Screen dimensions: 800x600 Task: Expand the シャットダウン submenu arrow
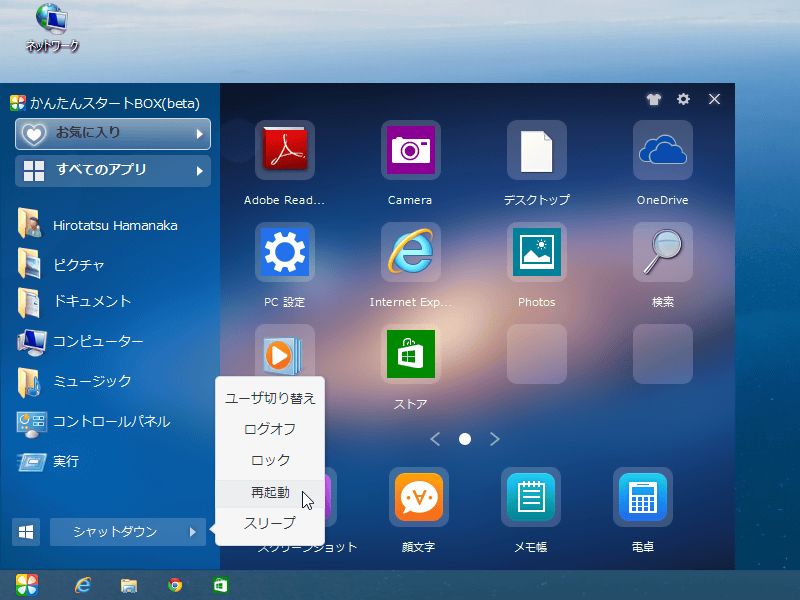[193, 532]
